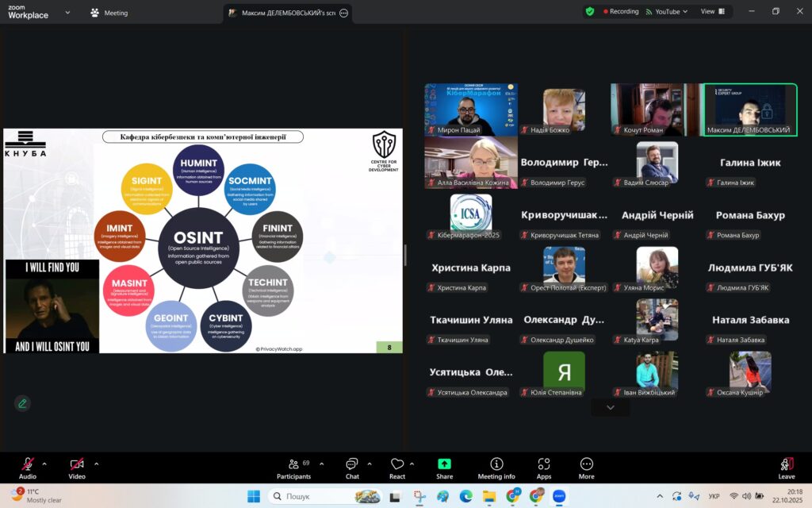
Task: Open Meeting info
Action: pos(496,466)
